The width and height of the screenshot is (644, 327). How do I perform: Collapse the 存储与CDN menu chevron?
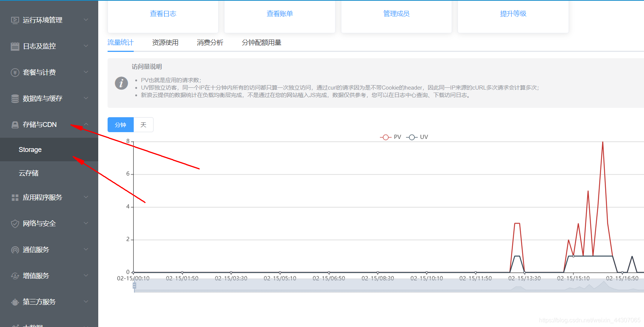coord(86,124)
